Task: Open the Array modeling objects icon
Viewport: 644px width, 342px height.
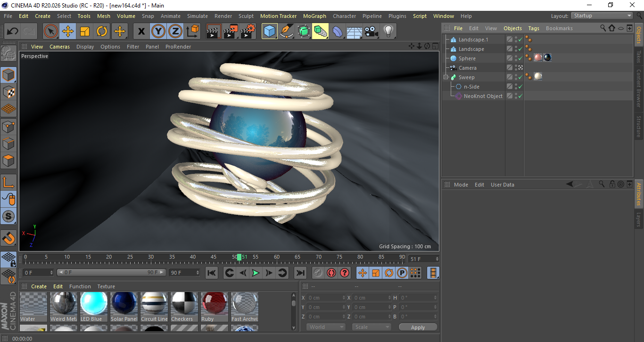Action: pyautogui.click(x=321, y=32)
